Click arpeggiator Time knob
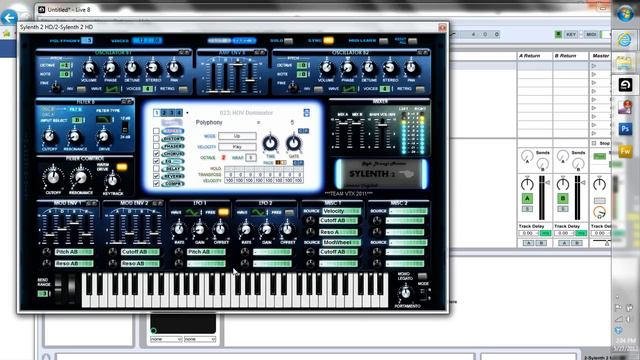The image size is (640, 360). click(270, 144)
